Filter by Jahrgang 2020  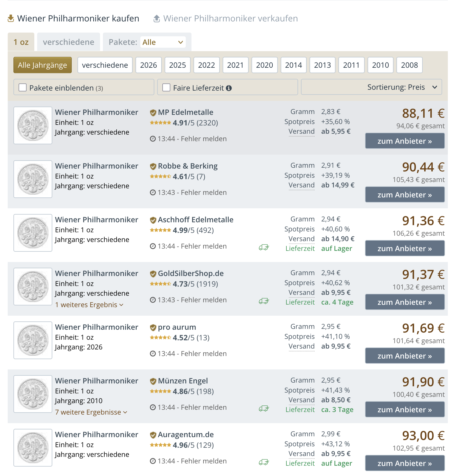tap(265, 65)
